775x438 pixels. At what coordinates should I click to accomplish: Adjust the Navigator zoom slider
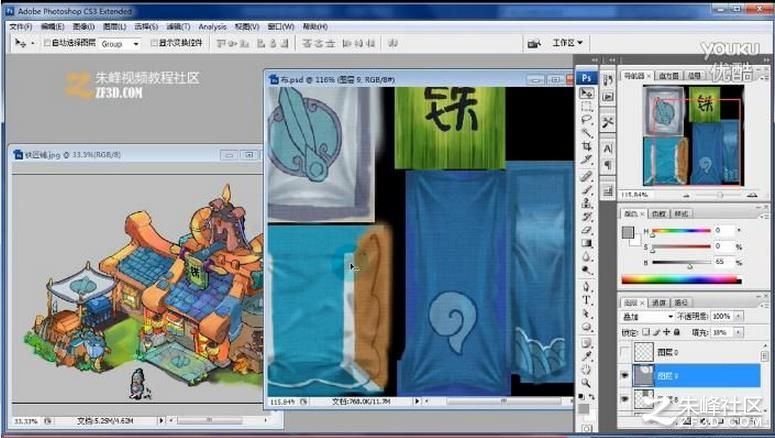pyautogui.click(x=719, y=196)
